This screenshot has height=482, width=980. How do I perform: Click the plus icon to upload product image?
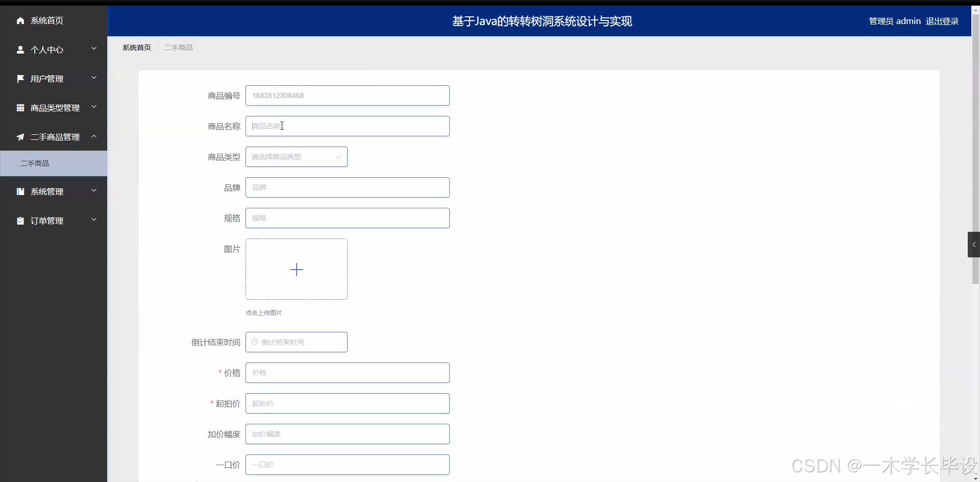(x=296, y=269)
